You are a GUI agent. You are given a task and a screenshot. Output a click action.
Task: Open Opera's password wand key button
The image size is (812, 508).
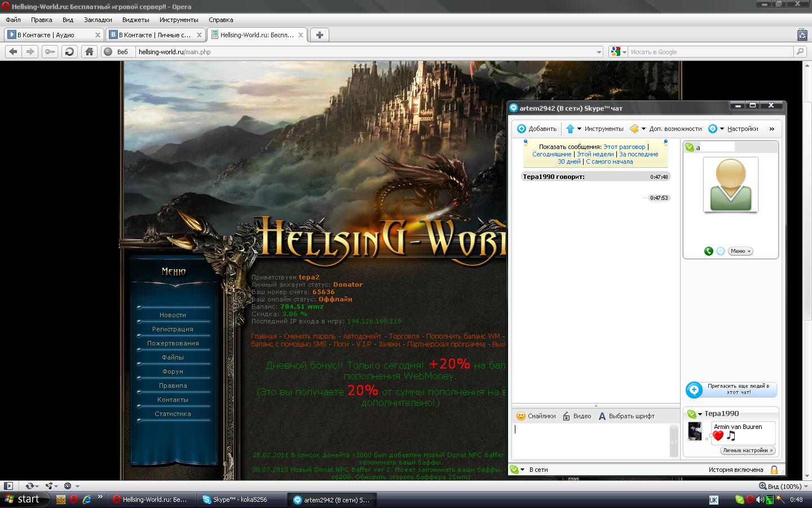(50, 51)
